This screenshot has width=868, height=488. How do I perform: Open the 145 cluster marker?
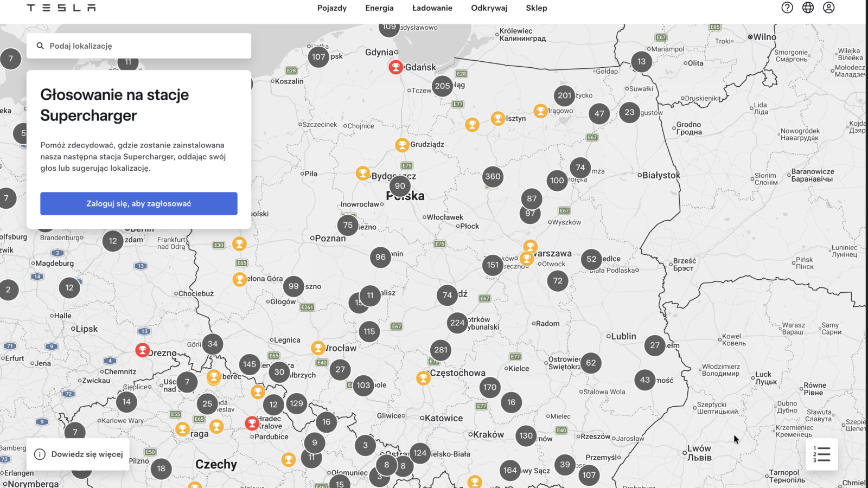tap(250, 364)
